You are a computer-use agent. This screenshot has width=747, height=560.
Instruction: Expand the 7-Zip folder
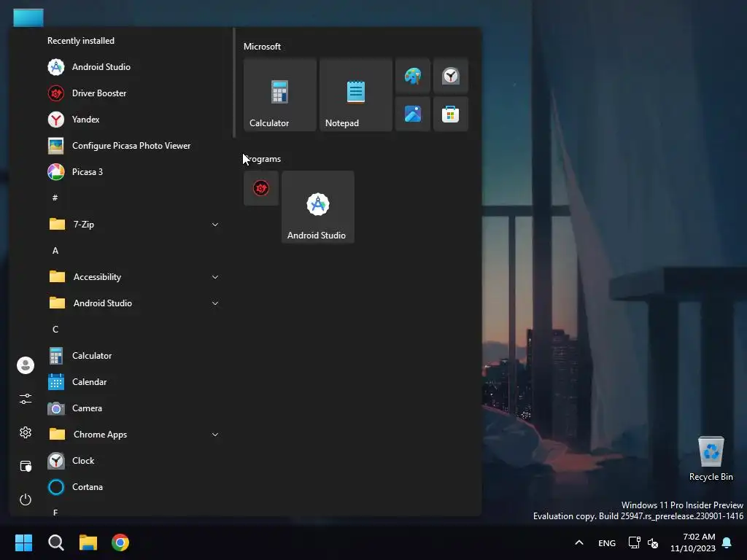tap(133, 224)
